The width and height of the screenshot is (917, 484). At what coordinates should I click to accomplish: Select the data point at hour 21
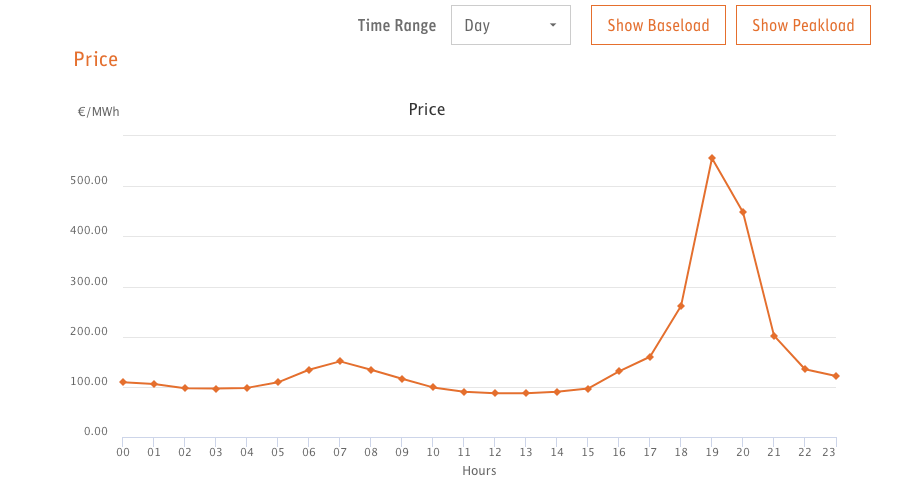click(774, 336)
